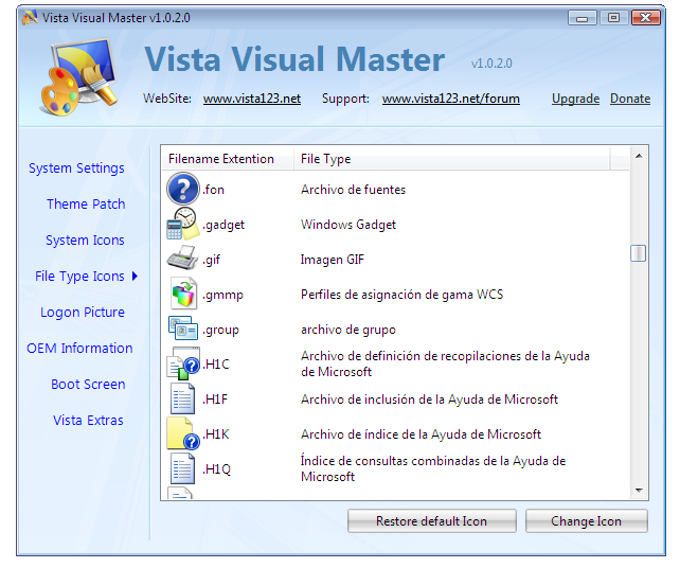Click the list scrollbar thumb
This screenshot has width=680, height=568.
click(x=638, y=253)
